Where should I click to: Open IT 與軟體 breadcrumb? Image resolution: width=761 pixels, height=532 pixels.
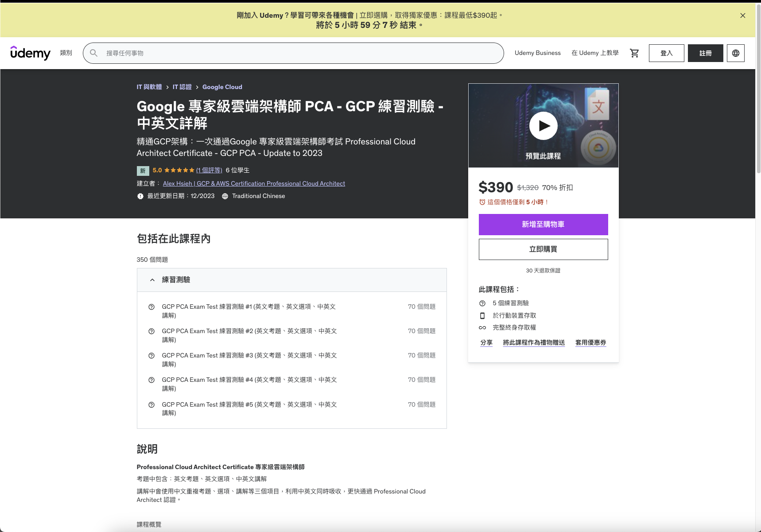tap(149, 87)
